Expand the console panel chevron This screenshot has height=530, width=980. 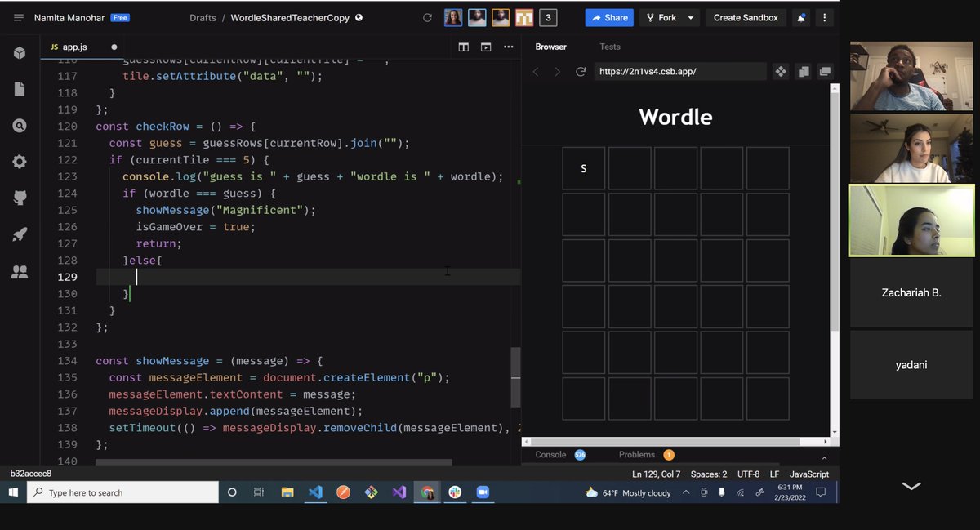823,459
